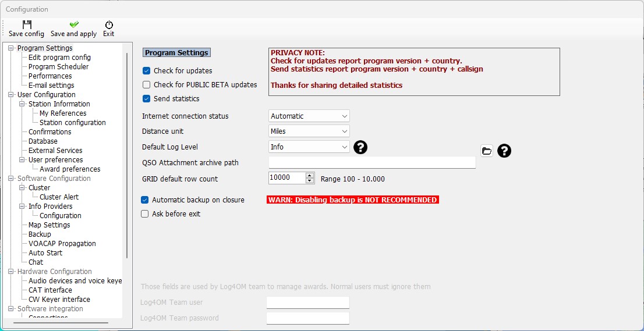This screenshot has height=331, width=644.
Task: Collapse Cluster tree node
Action: 22,187
